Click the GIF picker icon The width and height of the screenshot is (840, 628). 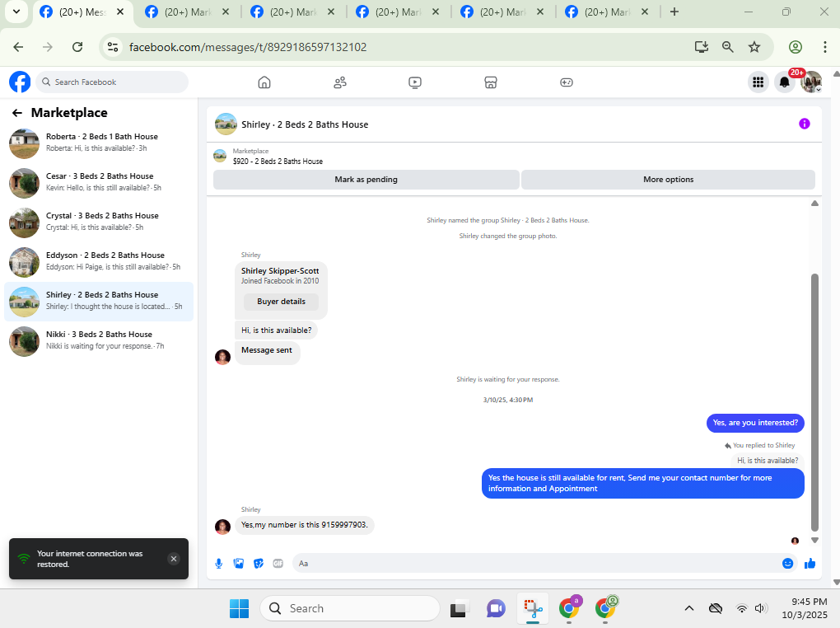(278, 563)
